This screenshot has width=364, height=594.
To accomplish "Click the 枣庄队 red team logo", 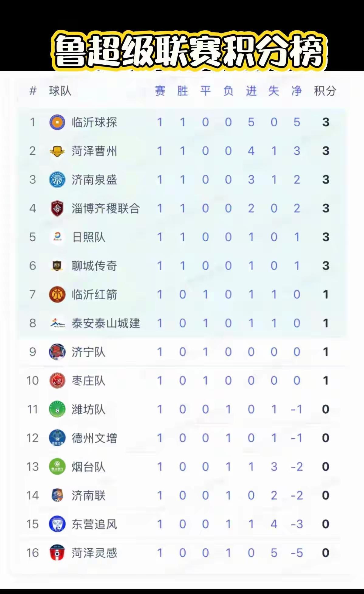I will pyautogui.click(x=57, y=380).
